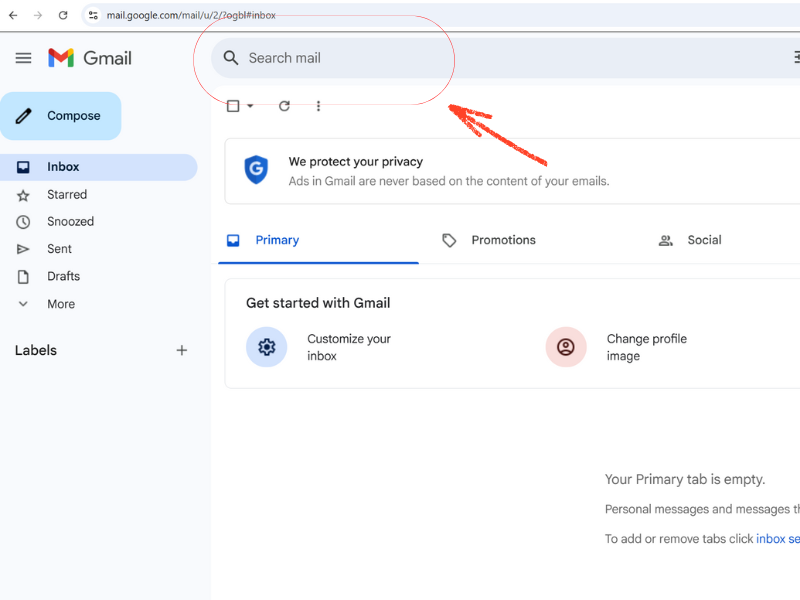The image size is (800, 600).
Task: Expand the More section in sidebar
Action: tap(60, 304)
